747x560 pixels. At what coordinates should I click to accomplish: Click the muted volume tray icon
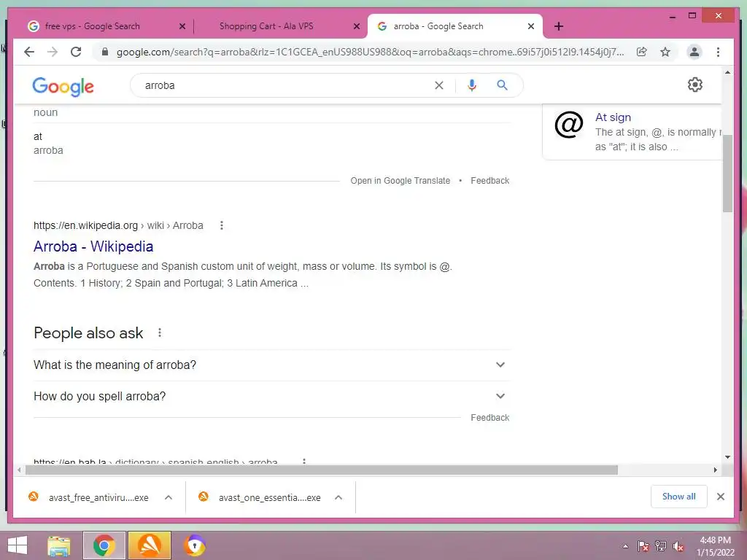[678, 546]
